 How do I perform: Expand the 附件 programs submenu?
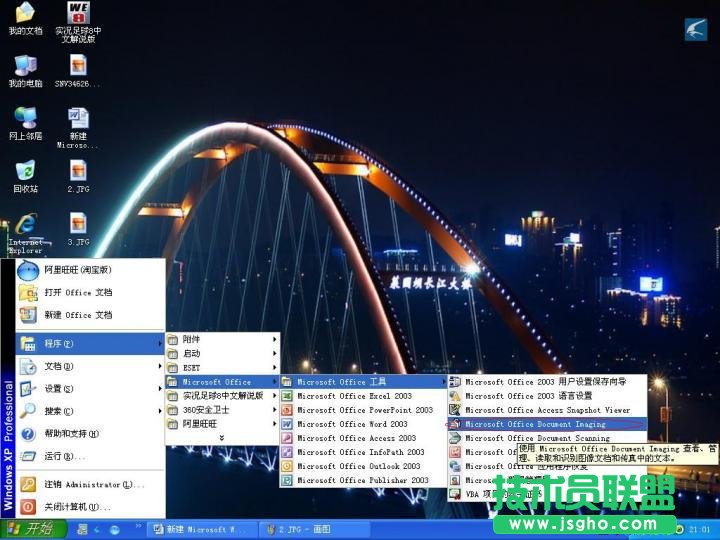(x=223, y=339)
